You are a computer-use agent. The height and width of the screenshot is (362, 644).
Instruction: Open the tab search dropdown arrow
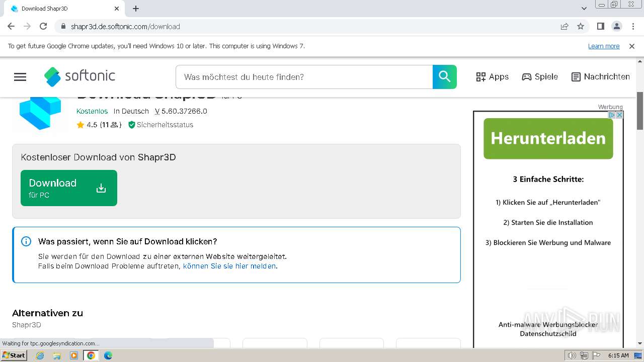[584, 9]
